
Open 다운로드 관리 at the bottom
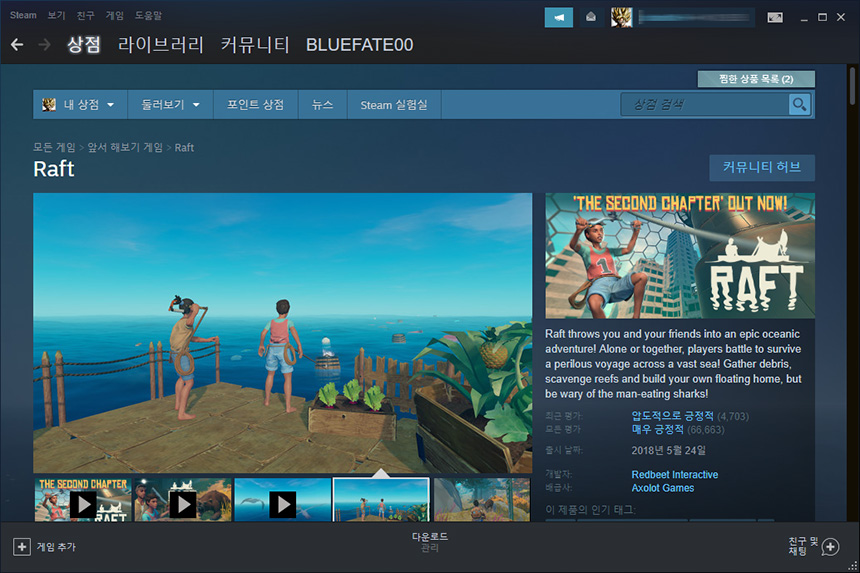pos(430,542)
